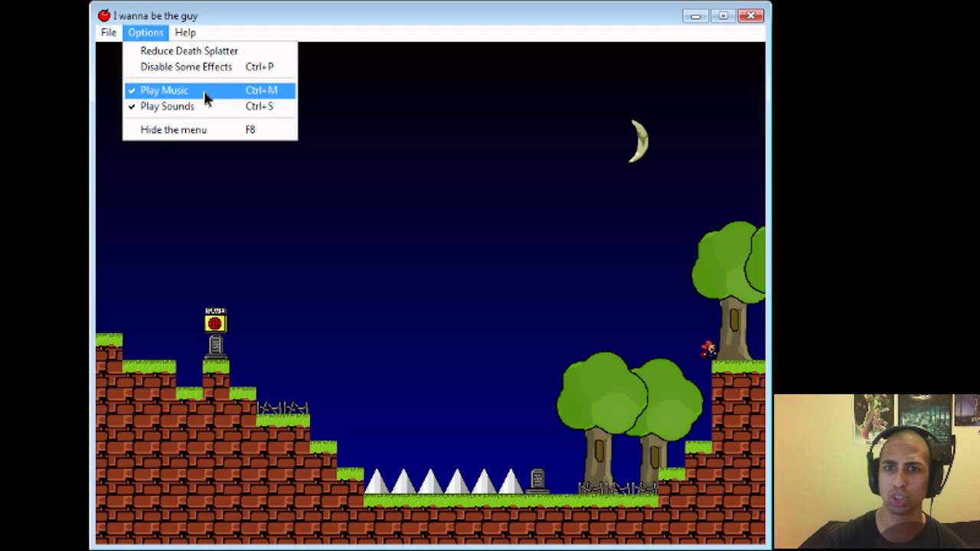
Task: Select Reduce Death Splatter option
Action: (210, 51)
